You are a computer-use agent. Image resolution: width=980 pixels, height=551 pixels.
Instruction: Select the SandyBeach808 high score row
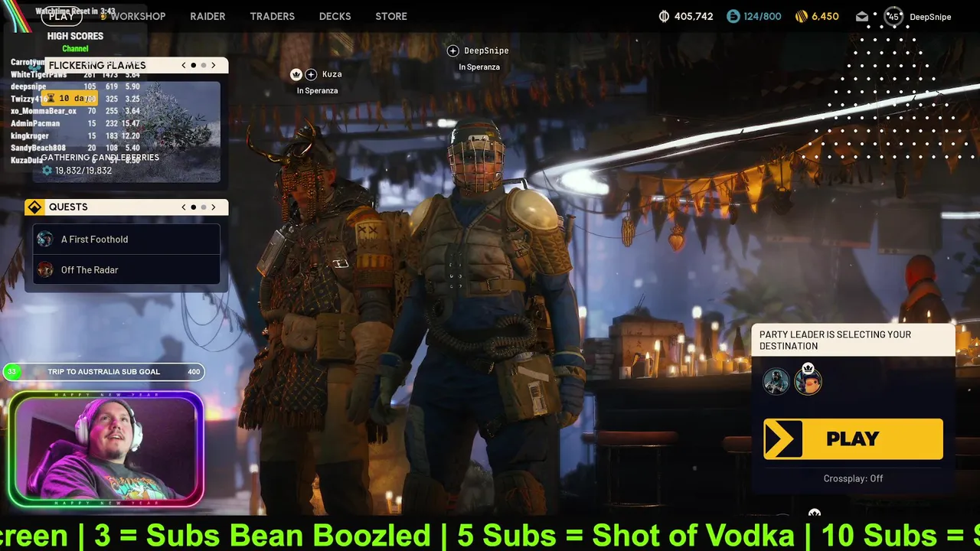(75, 148)
